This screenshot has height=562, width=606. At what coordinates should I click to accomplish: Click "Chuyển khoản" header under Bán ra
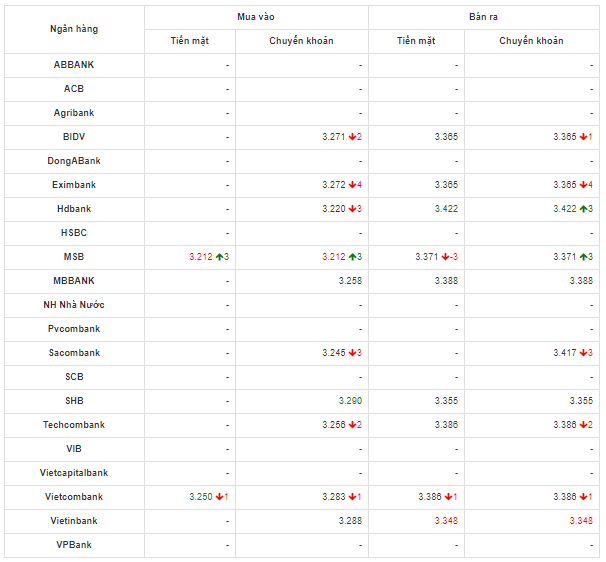click(x=531, y=41)
